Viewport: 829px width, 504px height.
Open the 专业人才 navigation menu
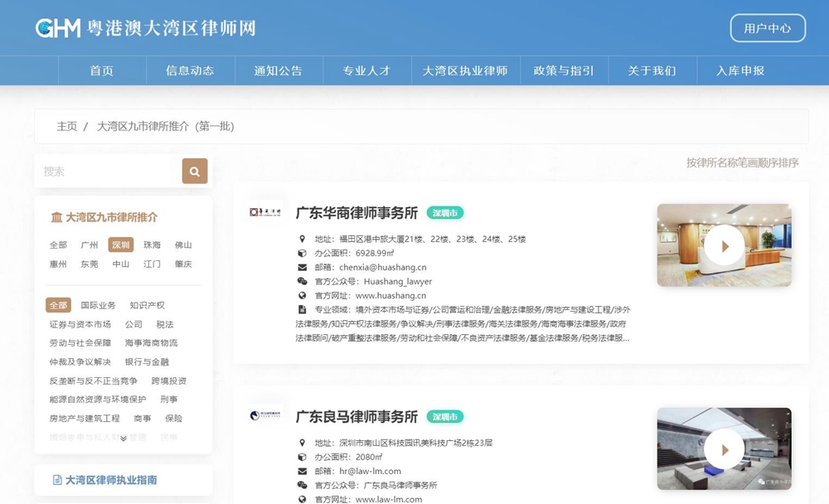366,70
